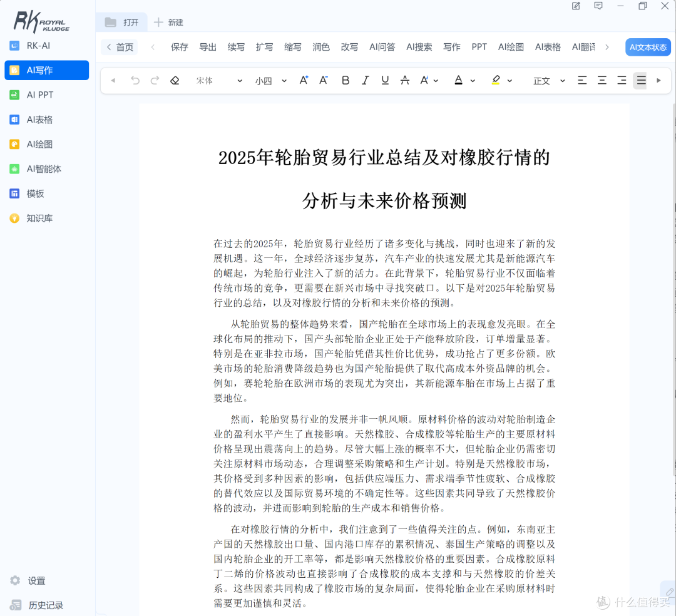The width and height of the screenshot is (676, 616).
Task: Click the AI文本状态 button
Action: click(648, 48)
